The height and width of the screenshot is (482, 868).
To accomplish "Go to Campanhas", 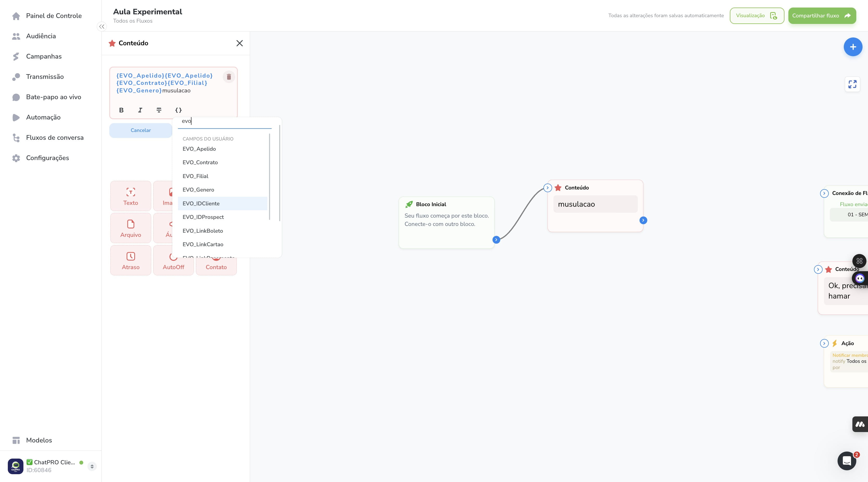I will (37, 56).
